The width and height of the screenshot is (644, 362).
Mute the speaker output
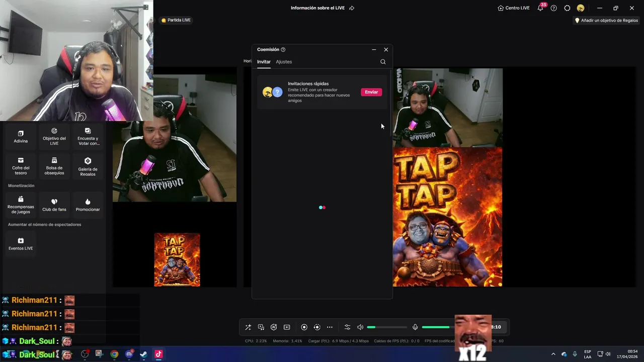click(360, 327)
